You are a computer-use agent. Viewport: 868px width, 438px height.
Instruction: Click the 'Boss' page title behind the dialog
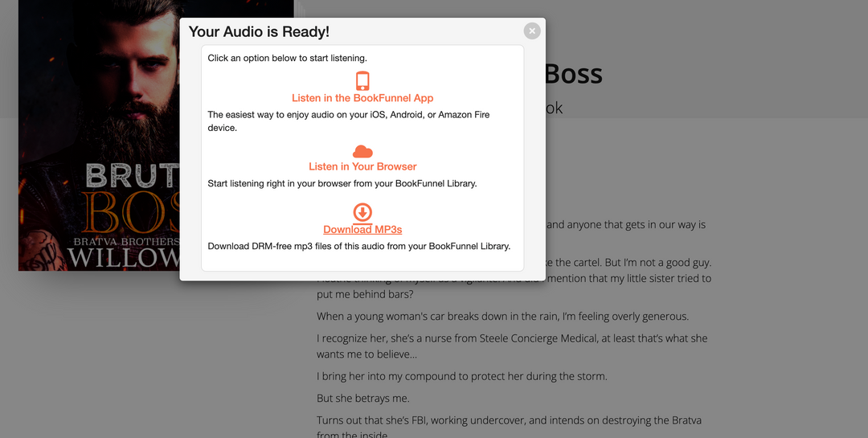pos(574,74)
